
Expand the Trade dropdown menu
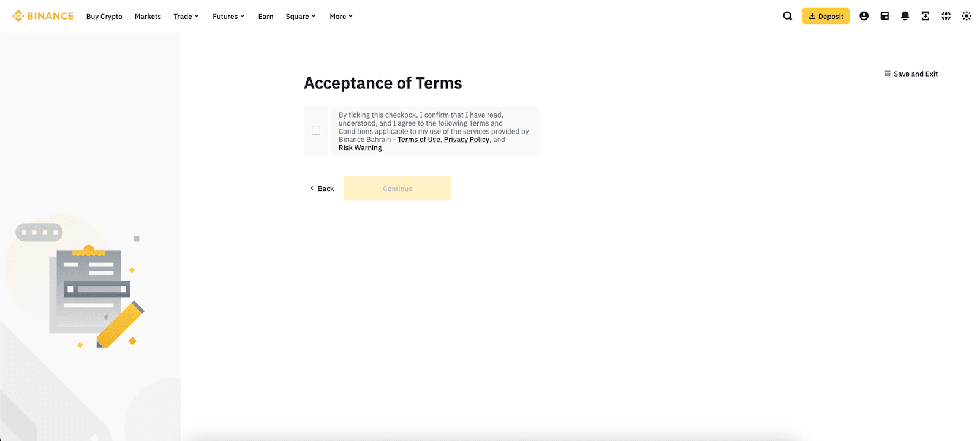tap(186, 17)
